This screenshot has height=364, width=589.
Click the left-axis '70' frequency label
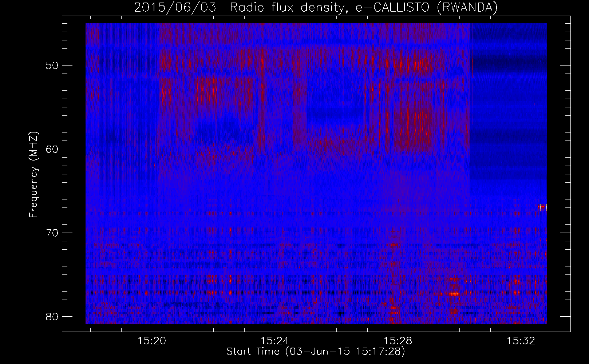[x=53, y=233]
